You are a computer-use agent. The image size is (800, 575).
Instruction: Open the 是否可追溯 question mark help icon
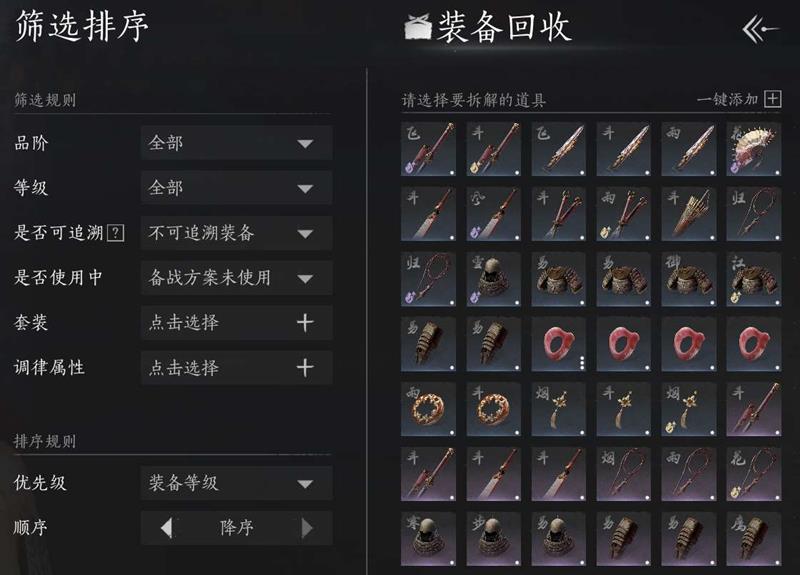coord(116,233)
